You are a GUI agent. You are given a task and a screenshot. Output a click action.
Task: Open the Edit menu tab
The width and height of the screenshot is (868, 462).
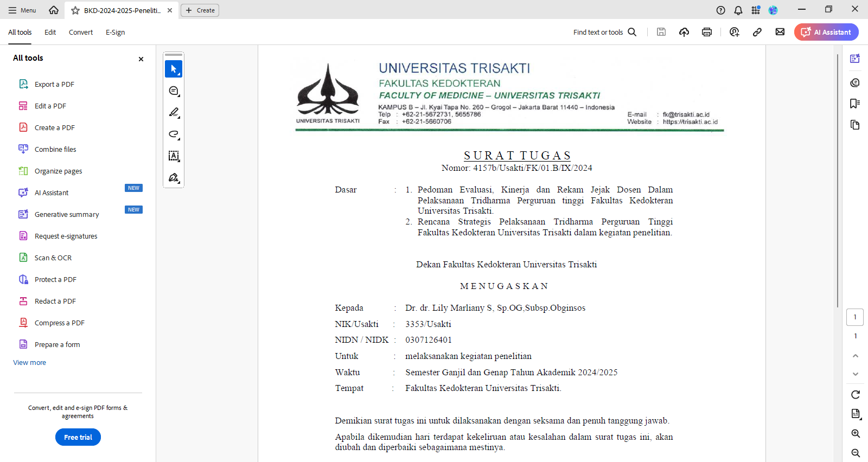click(50, 33)
